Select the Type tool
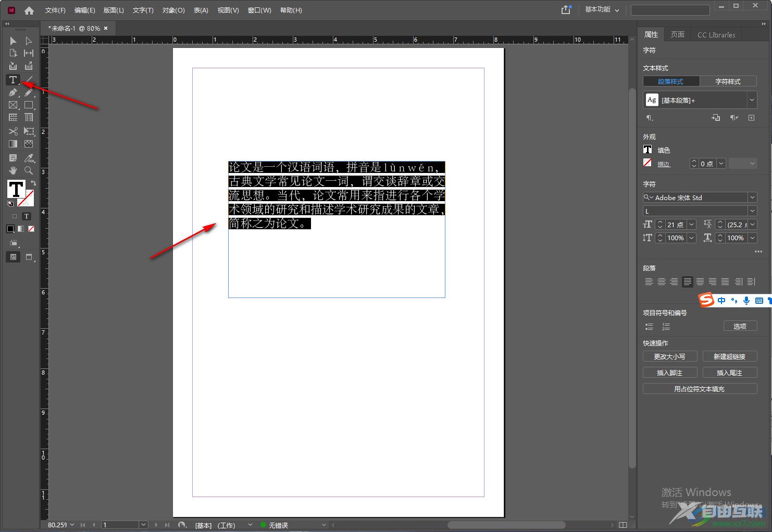 pyautogui.click(x=13, y=80)
